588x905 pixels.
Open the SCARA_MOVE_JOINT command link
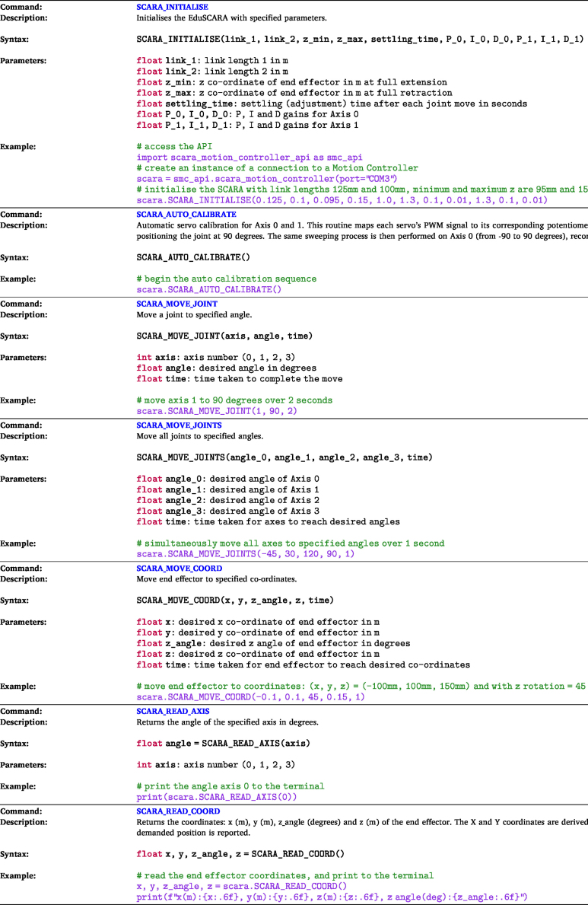(x=176, y=304)
